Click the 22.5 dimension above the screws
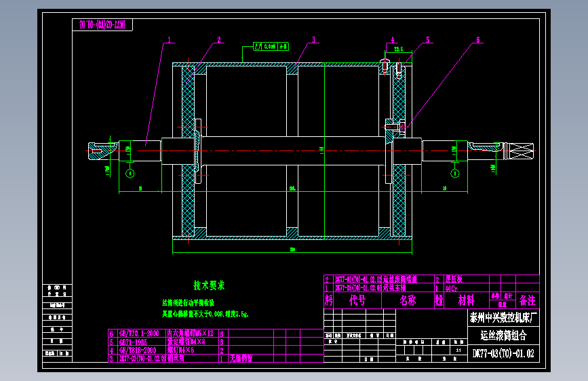Screen dimensions: 588x381 click(x=399, y=49)
